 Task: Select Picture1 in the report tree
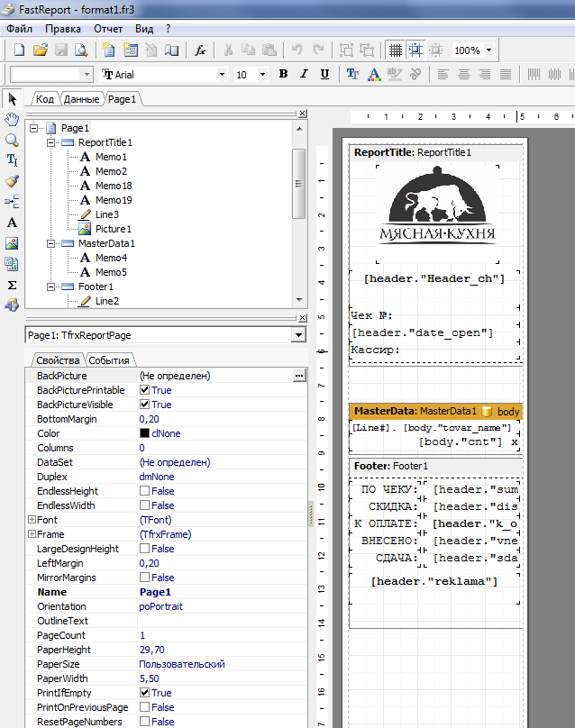tap(113, 229)
